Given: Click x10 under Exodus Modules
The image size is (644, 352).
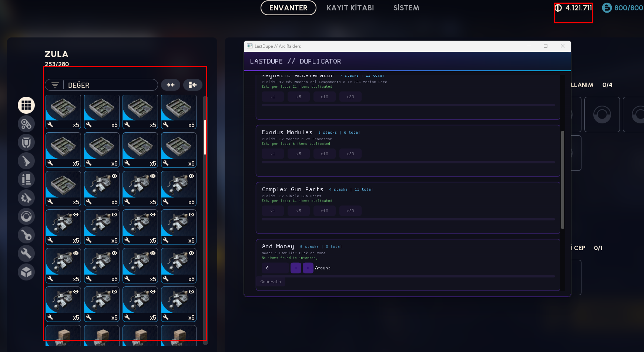Looking at the screenshot, I should pyautogui.click(x=325, y=154).
